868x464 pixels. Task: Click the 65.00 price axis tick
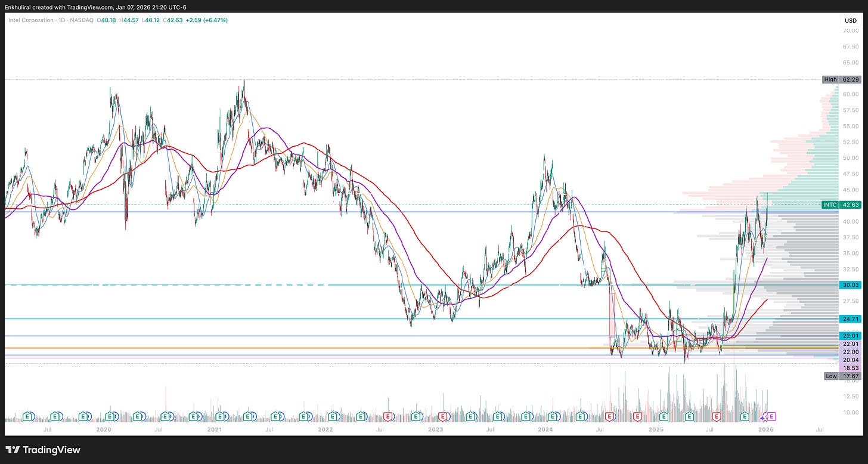(x=851, y=62)
